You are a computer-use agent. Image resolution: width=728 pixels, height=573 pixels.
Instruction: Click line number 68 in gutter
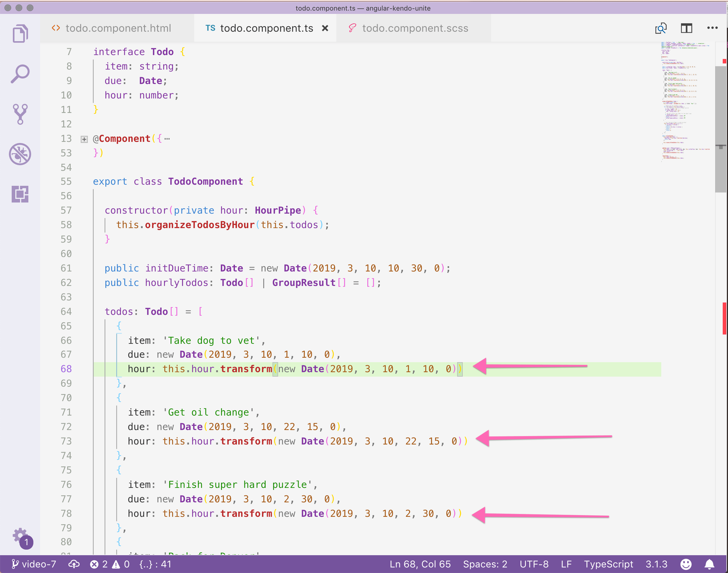click(66, 369)
